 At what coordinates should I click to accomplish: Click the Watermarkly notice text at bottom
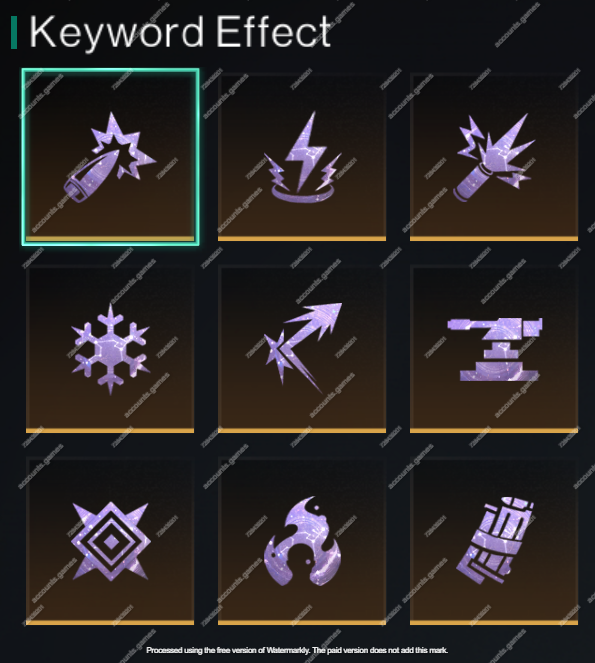(x=297, y=650)
